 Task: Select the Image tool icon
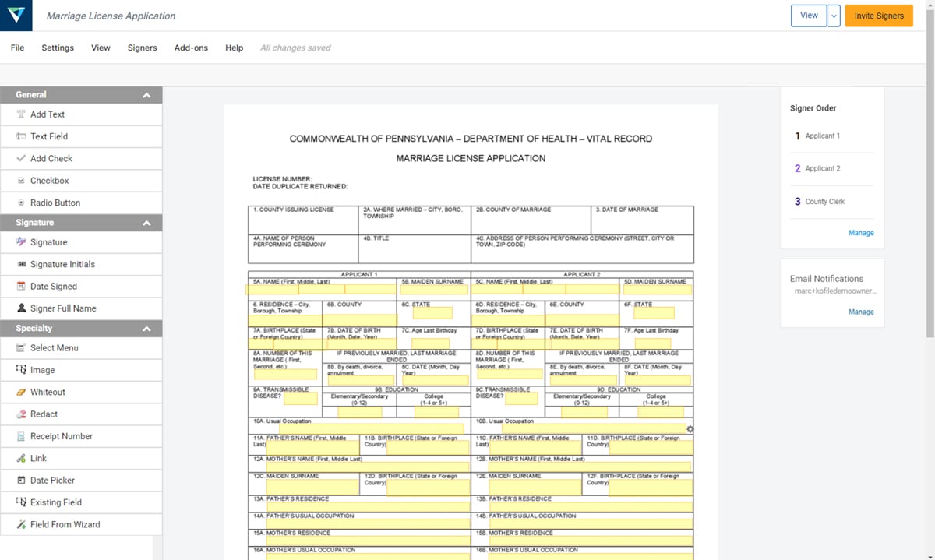pos(21,370)
